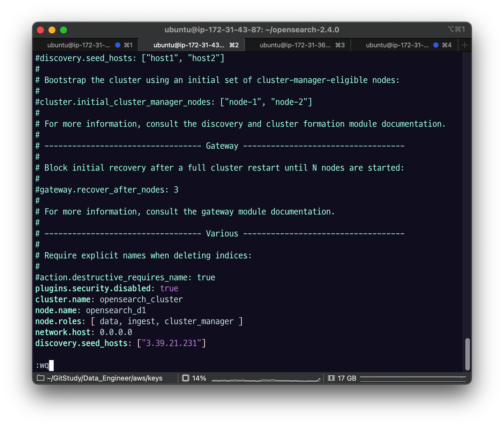This screenshot has width=504, height=427.
Task: Click the plugins.security.disabled line
Action: coord(107,289)
